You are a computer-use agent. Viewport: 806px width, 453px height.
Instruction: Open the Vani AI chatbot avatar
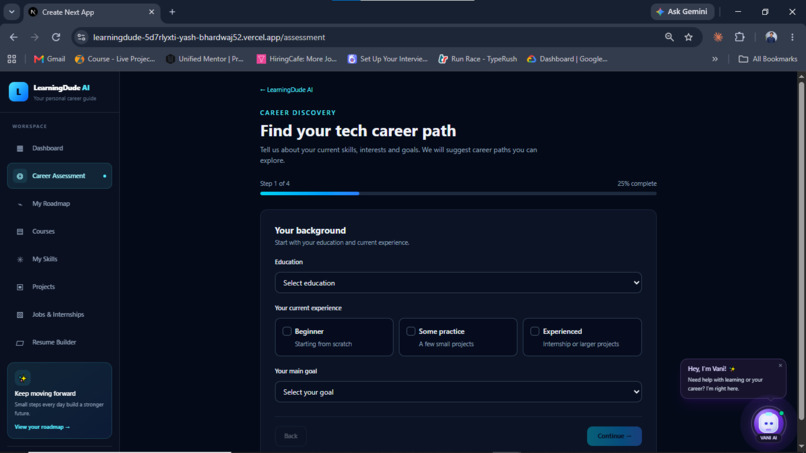pos(768,423)
